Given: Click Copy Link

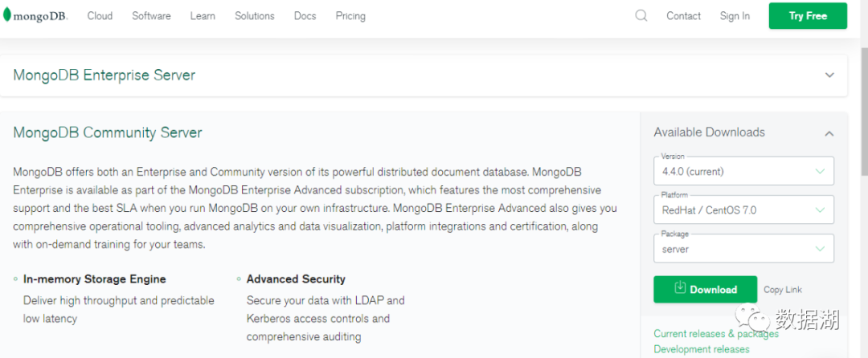Looking at the screenshot, I should [783, 290].
